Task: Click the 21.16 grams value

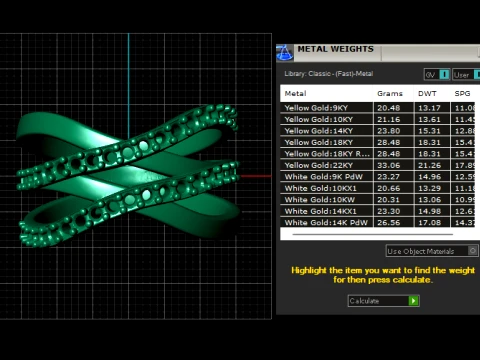Action: click(x=388, y=119)
